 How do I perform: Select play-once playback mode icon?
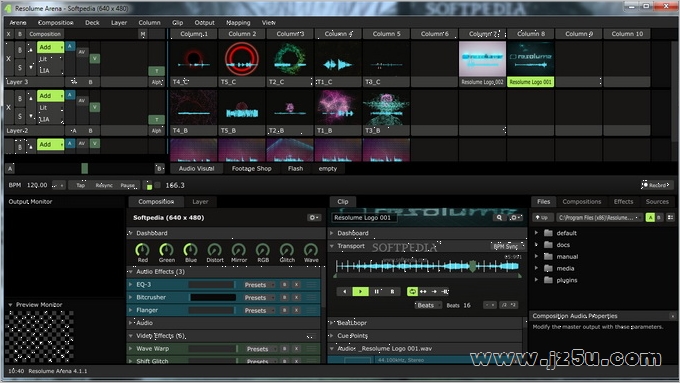pos(434,291)
